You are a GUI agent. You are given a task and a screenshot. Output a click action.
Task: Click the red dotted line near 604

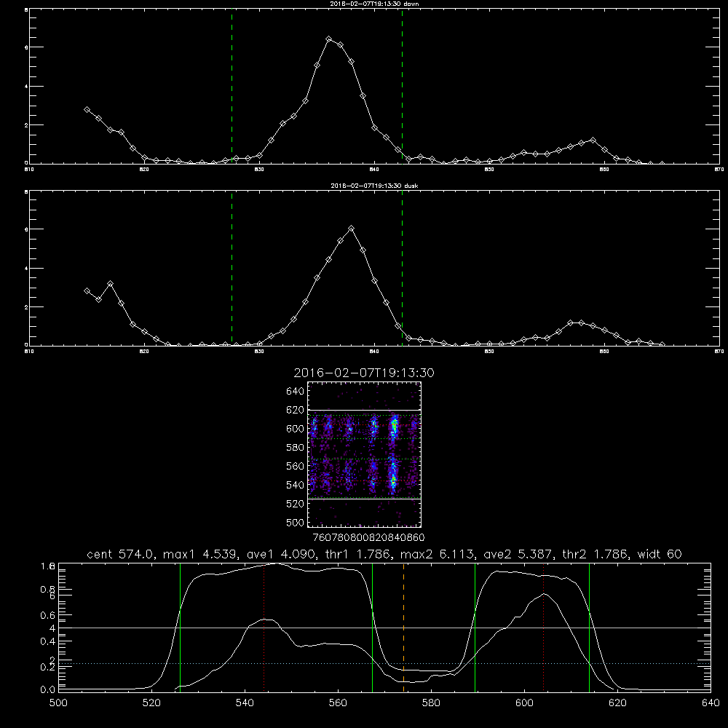543,628
